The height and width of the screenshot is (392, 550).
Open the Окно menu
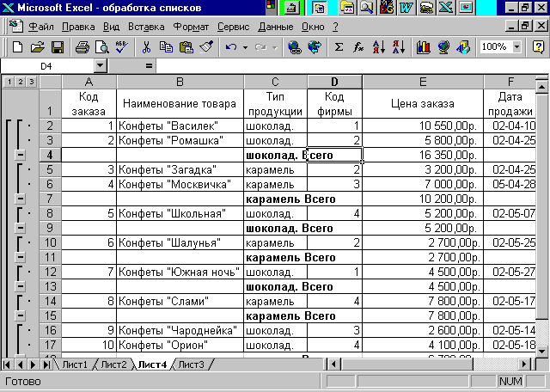(x=313, y=27)
